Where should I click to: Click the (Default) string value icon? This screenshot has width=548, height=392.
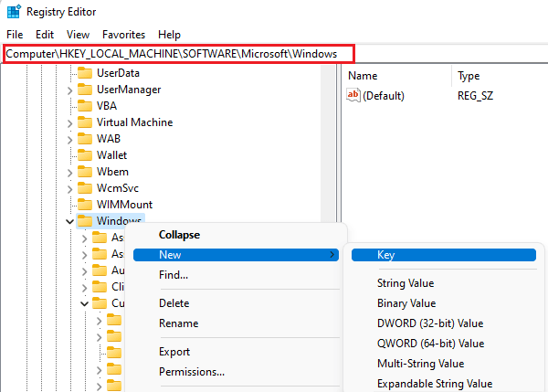(x=354, y=95)
